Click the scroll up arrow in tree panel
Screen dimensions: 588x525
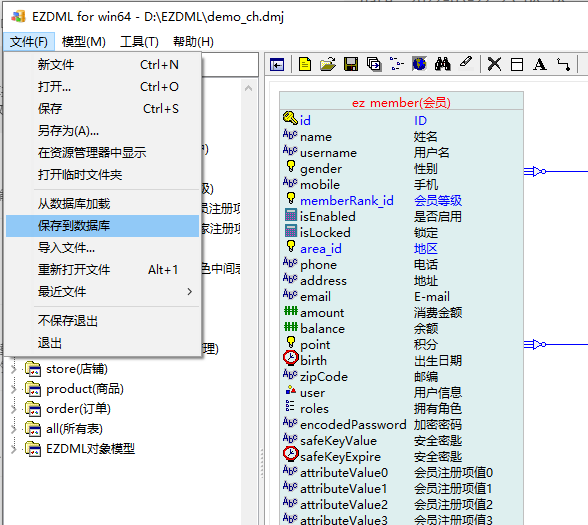[248, 88]
